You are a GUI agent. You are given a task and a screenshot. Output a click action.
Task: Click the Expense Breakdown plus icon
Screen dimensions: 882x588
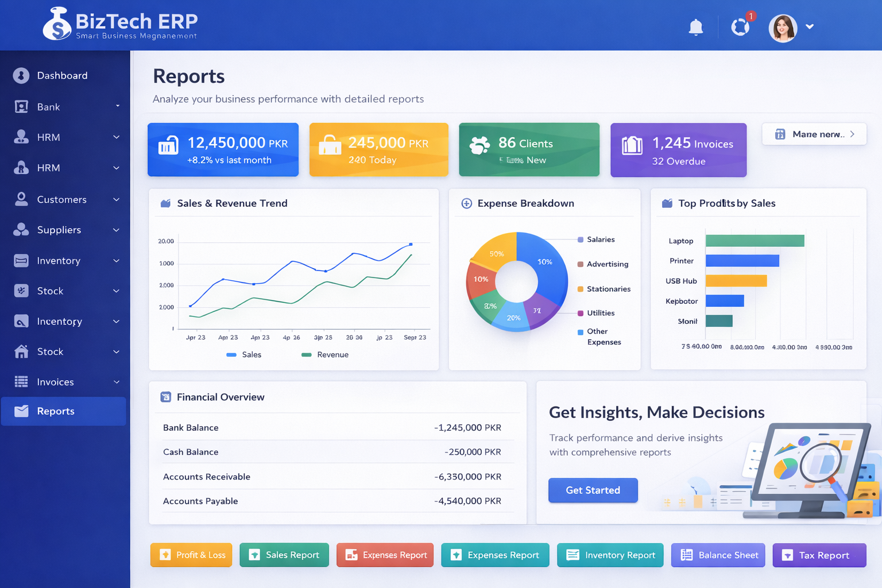click(467, 203)
